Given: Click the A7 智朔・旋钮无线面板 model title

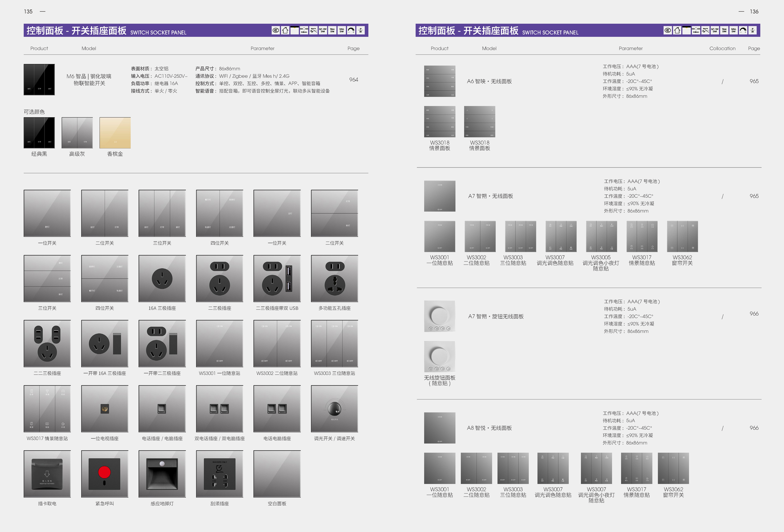Looking at the screenshot, I should point(495,316).
